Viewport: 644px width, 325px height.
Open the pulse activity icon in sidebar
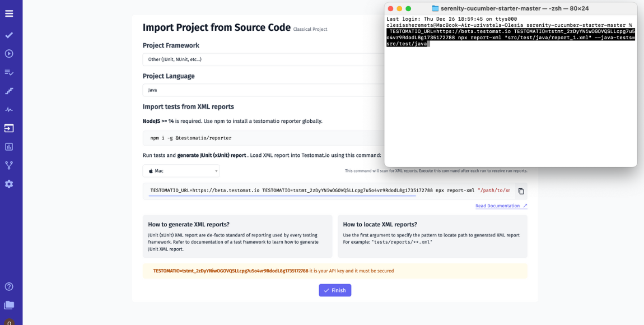click(x=8, y=109)
